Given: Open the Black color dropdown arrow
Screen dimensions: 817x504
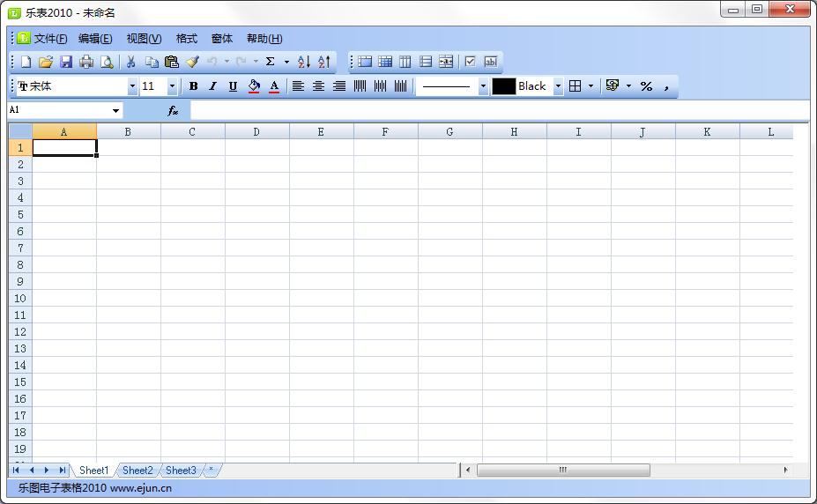Looking at the screenshot, I should 558,86.
